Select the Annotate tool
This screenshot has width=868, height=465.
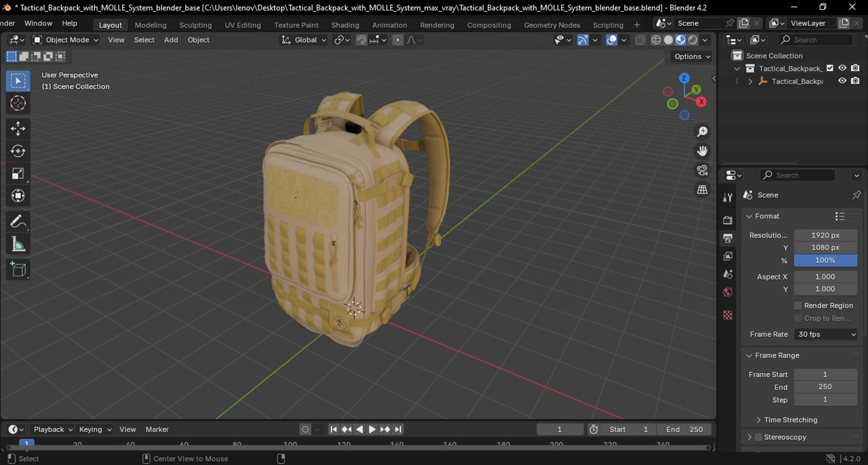click(18, 222)
